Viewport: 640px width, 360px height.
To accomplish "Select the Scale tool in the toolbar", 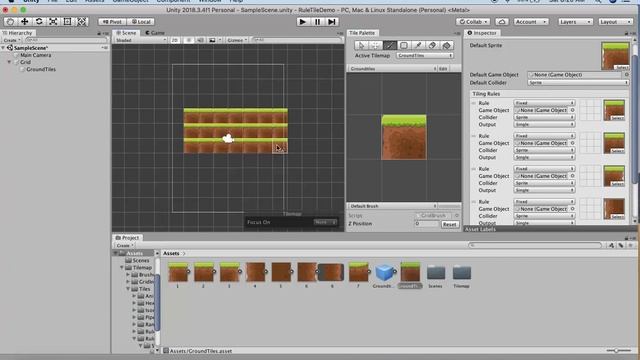I will point(53,22).
